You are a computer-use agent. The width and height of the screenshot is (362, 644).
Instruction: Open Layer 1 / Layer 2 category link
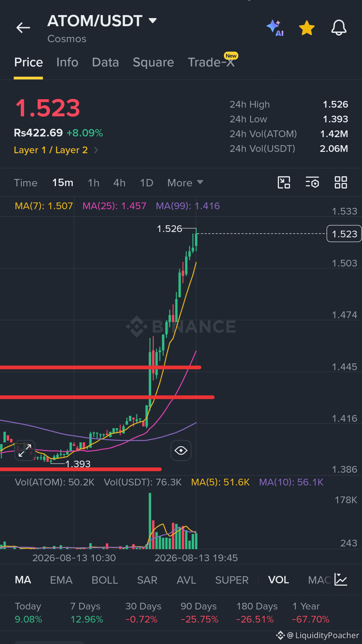[x=56, y=150]
